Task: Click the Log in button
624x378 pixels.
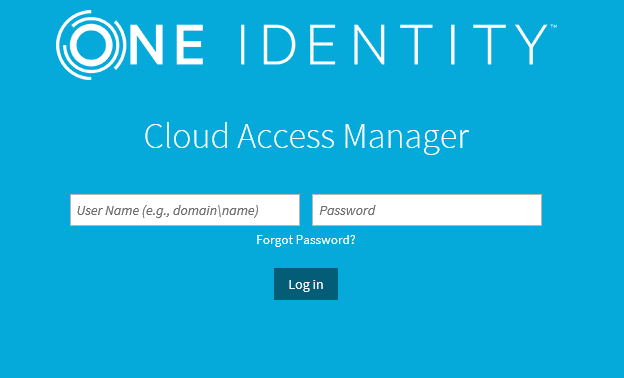Action: pyautogui.click(x=306, y=284)
